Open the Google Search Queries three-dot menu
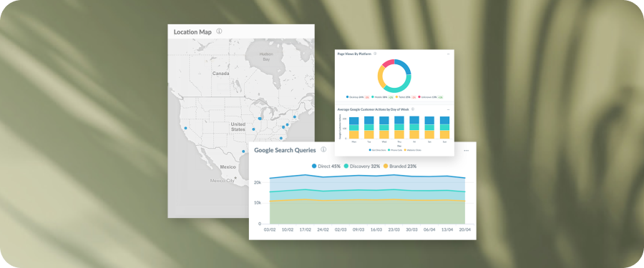The width and height of the screenshot is (644, 268). [x=466, y=151]
